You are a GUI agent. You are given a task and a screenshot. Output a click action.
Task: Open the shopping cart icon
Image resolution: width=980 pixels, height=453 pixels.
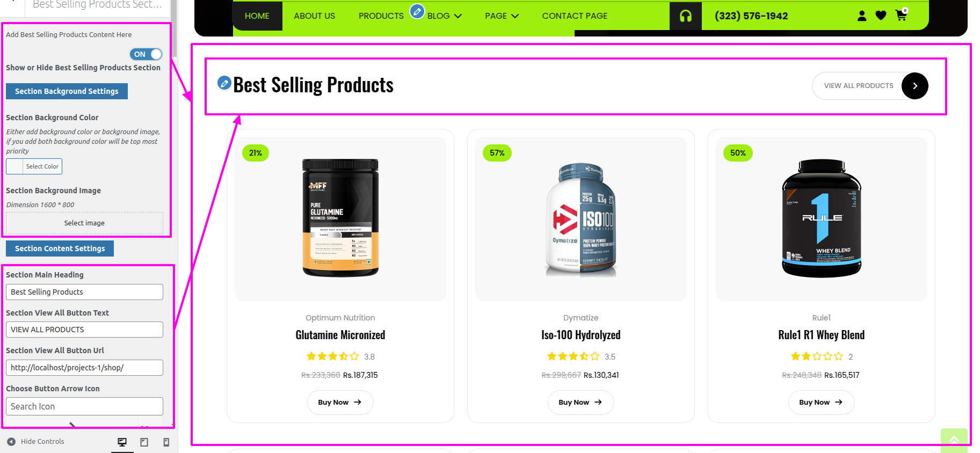(x=901, y=16)
